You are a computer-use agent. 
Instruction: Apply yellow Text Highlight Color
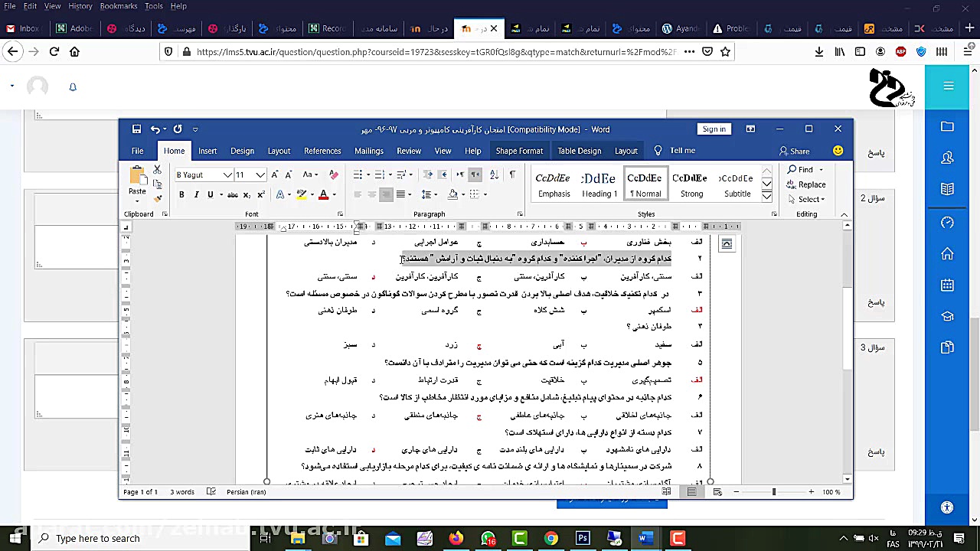click(300, 195)
